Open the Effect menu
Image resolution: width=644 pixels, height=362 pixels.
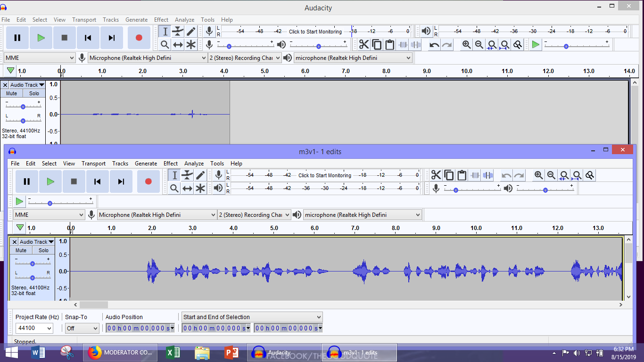coord(161,20)
